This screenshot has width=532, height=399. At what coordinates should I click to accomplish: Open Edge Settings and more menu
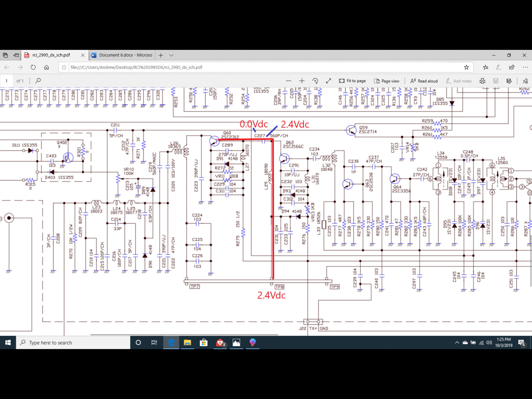[525, 67]
